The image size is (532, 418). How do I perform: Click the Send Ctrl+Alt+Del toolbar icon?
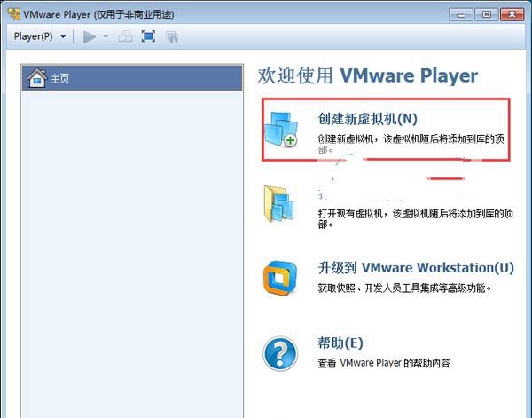pos(125,36)
